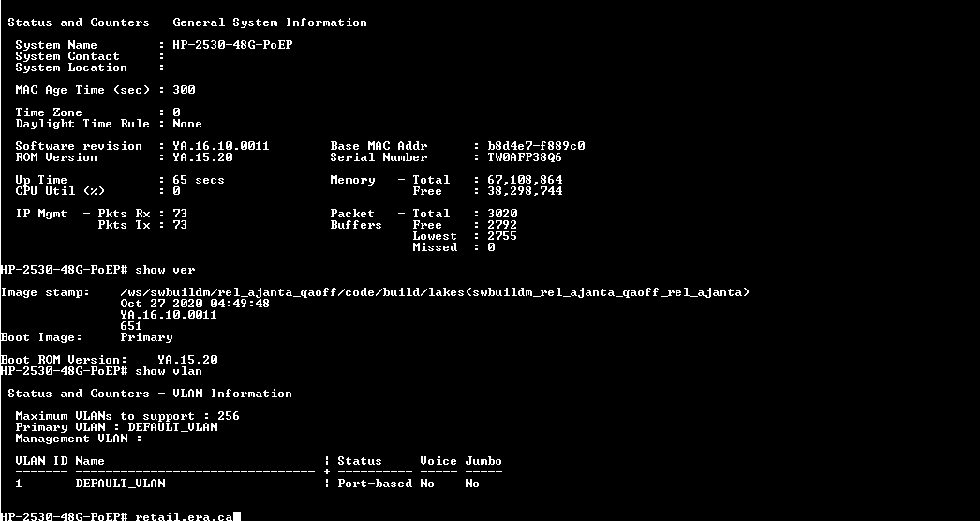The width and height of the screenshot is (980, 521).
Task: Select Boot ROM Version YA.15.20
Action: 187,360
